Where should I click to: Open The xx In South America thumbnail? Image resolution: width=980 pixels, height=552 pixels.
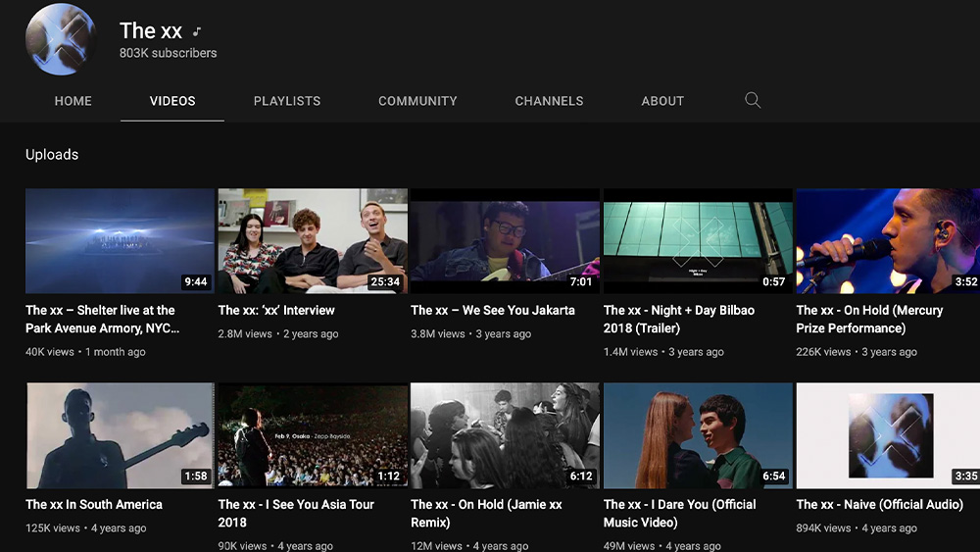pyautogui.click(x=120, y=435)
